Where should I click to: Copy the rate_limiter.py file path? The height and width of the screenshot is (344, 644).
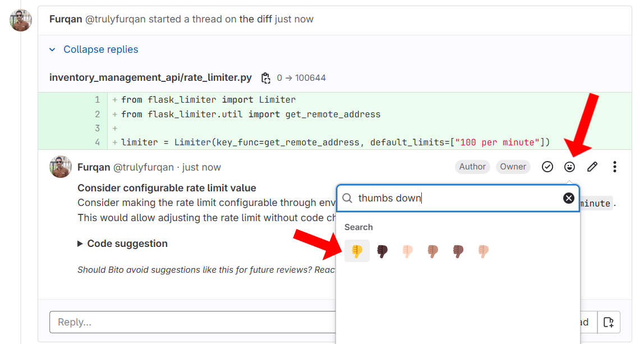266,78
